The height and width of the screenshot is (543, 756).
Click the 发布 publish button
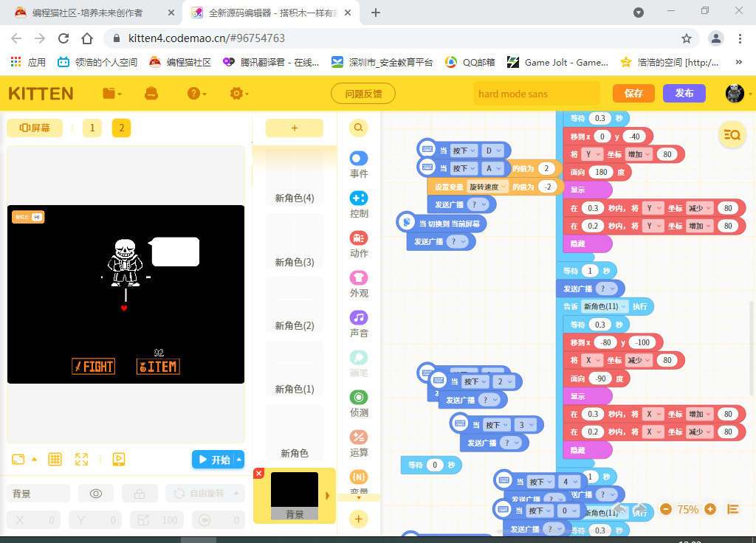click(684, 93)
